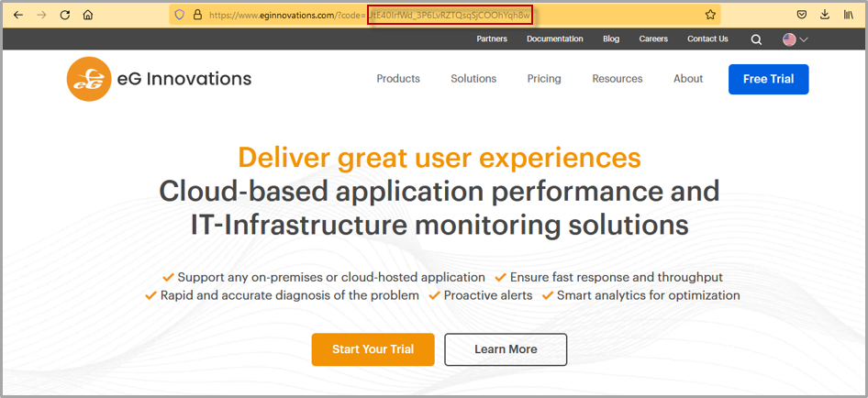Click the eG Innovations brand name text
The height and width of the screenshot is (398, 868).
click(184, 79)
